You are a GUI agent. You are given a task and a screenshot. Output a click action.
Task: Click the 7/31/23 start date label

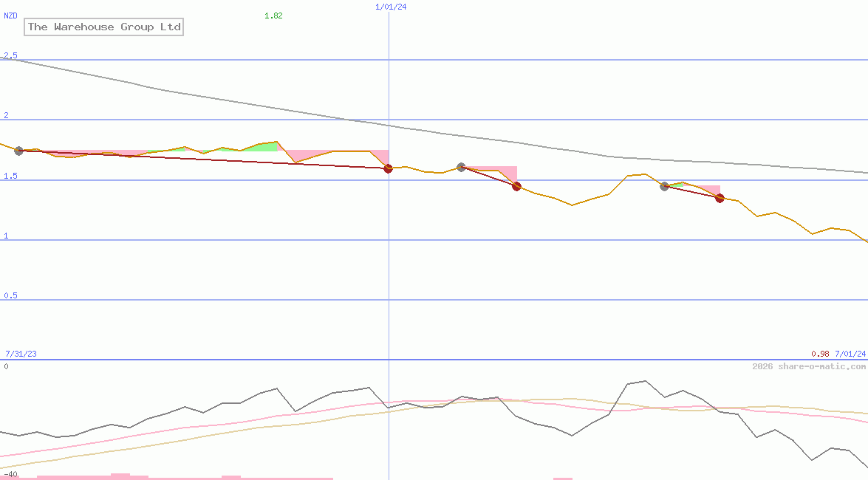click(21, 354)
